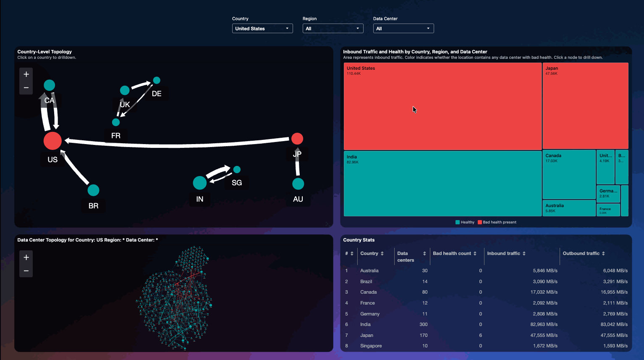Image resolution: width=644 pixels, height=360 pixels.
Task: Click the 82,963 MB/s inbound traffic cell
Action: click(x=544, y=325)
